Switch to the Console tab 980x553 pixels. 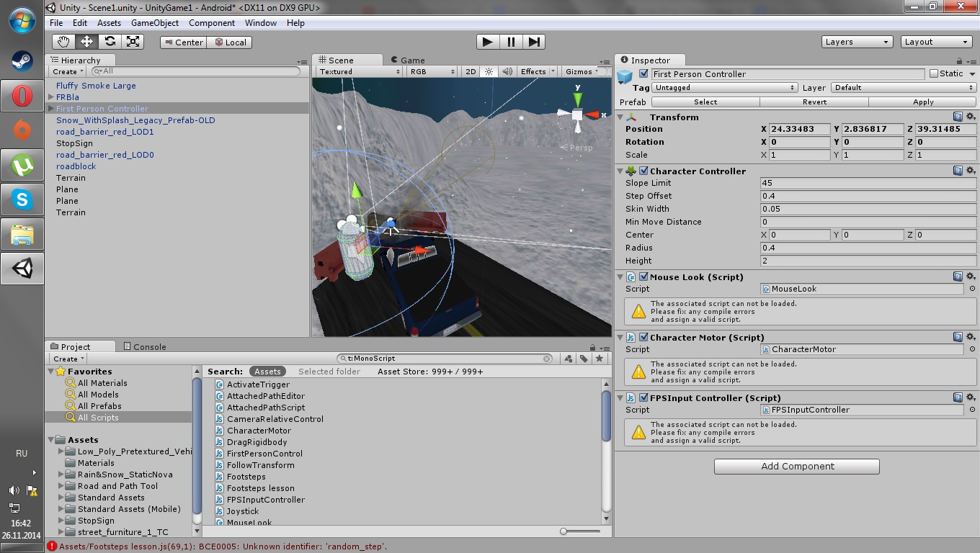[145, 346]
